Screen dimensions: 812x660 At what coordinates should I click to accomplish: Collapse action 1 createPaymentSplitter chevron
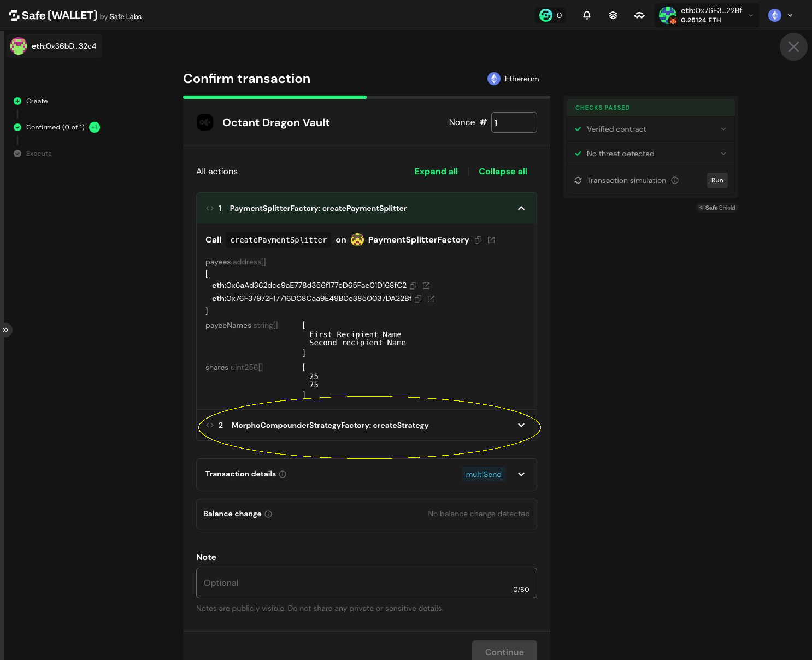click(x=521, y=208)
